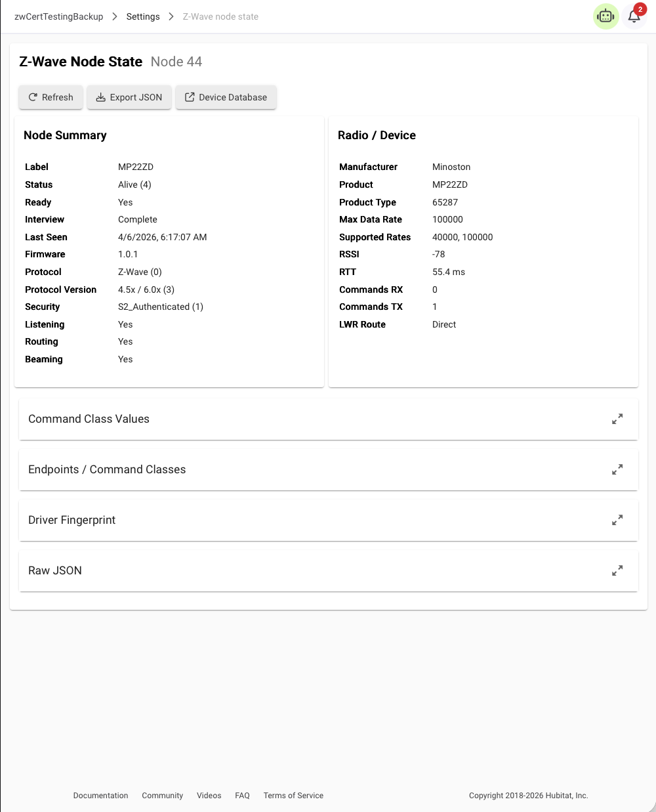Click the expand arrows on Endpoints / Command Classes
The image size is (656, 812).
point(617,469)
